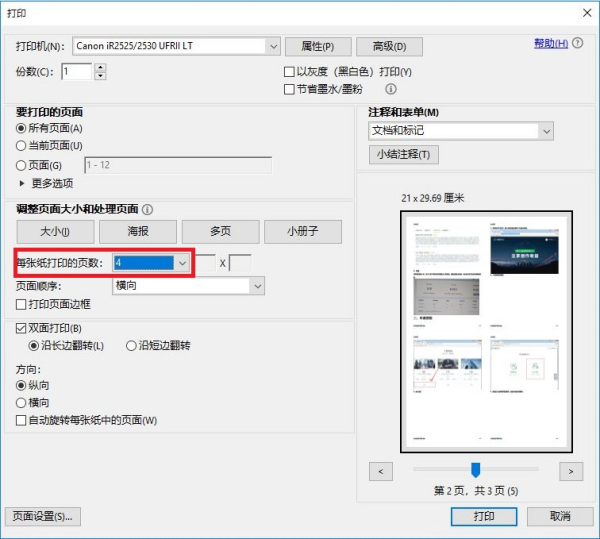Click next page arrow under preview

570,470
